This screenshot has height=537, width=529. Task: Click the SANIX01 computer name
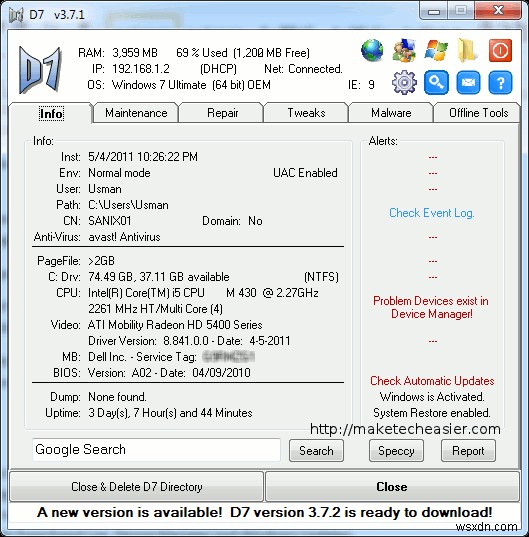110,221
